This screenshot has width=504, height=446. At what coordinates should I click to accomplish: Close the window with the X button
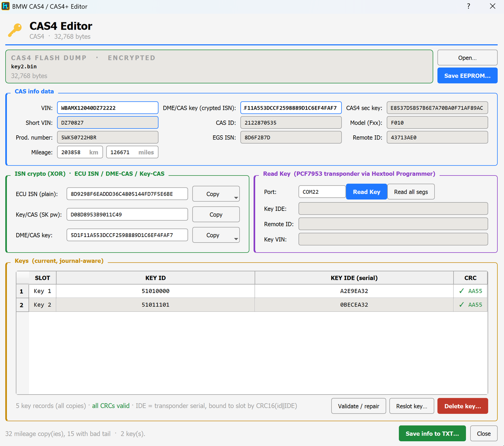[x=493, y=6]
